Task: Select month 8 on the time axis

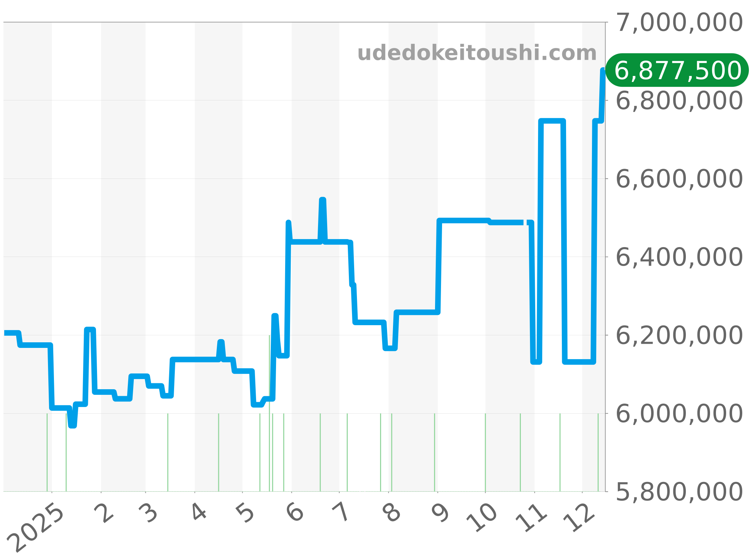Action: 392,513
